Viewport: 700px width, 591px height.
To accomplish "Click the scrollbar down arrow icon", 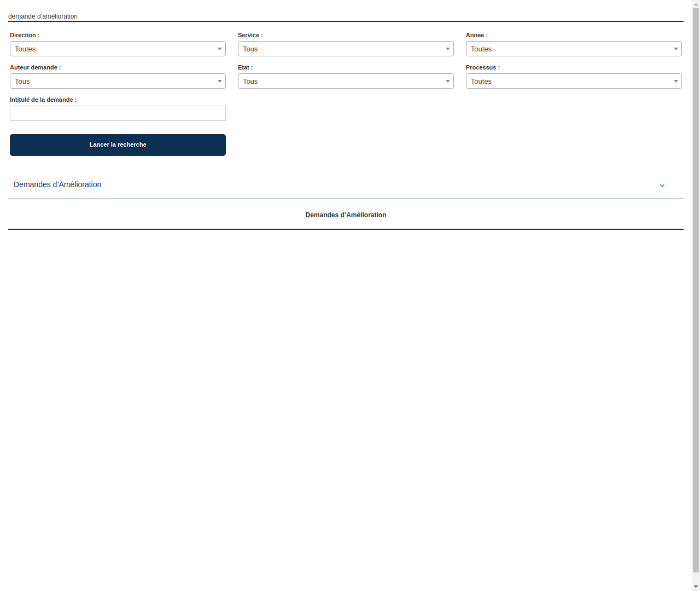I will [x=695, y=587].
